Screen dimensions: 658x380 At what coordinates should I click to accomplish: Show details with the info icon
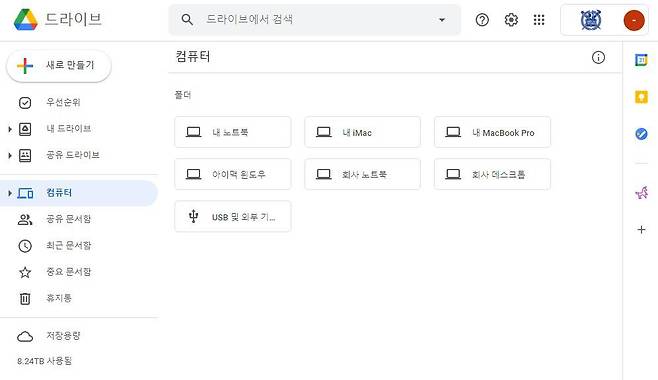(x=598, y=57)
